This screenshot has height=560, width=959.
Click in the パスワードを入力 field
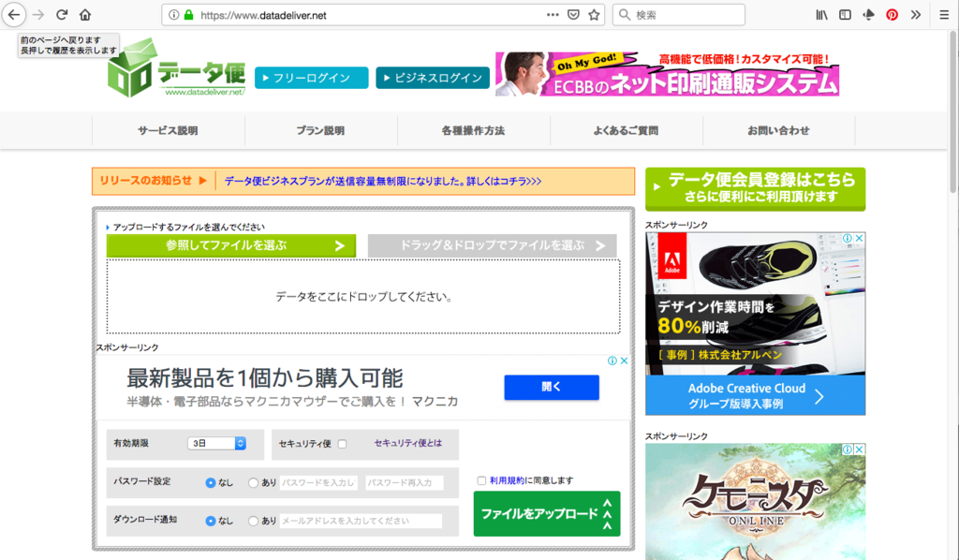coord(318,482)
